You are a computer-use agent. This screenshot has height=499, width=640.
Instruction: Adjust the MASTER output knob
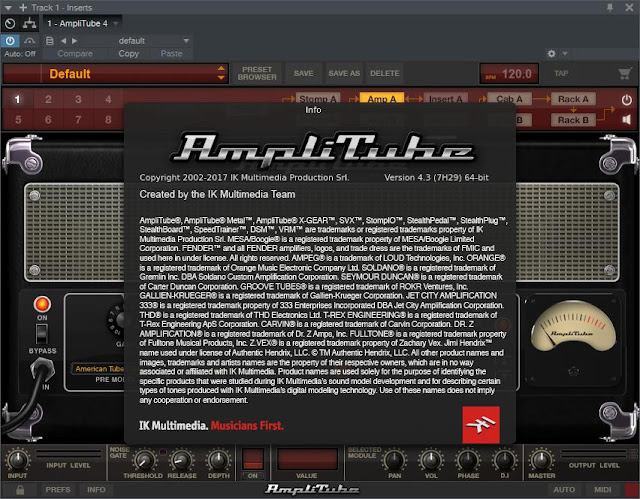tap(541, 460)
